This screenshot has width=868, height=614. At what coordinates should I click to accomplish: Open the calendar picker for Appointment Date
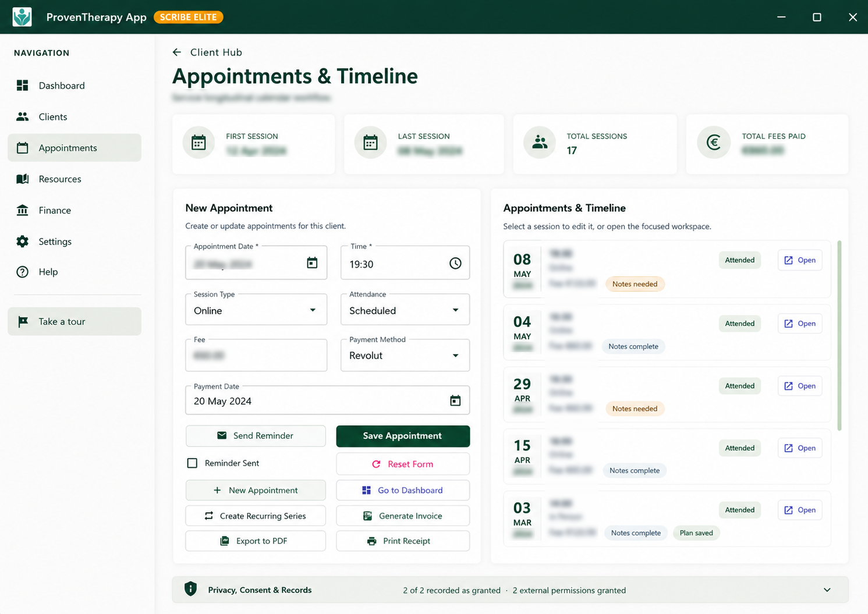click(x=312, y=263)
